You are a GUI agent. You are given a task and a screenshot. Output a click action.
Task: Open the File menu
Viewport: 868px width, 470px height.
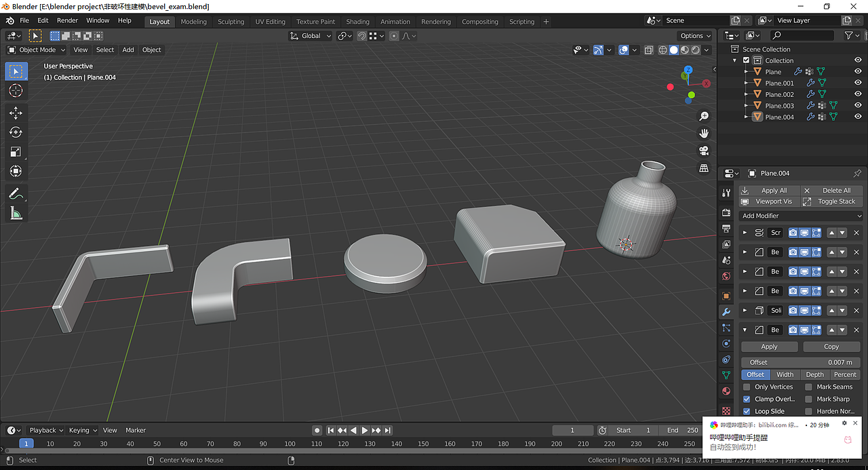pyautogui.click(x=24, y=20)
